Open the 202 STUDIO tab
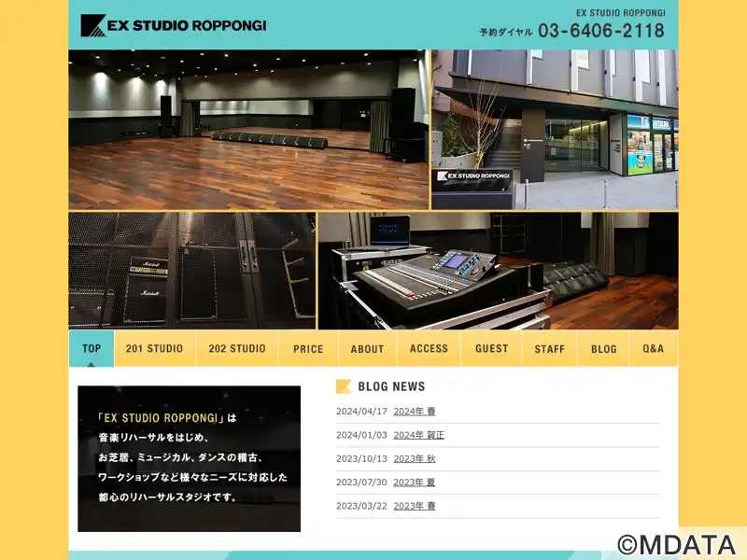This screenshot has height=560, width=747. point(237,348)
